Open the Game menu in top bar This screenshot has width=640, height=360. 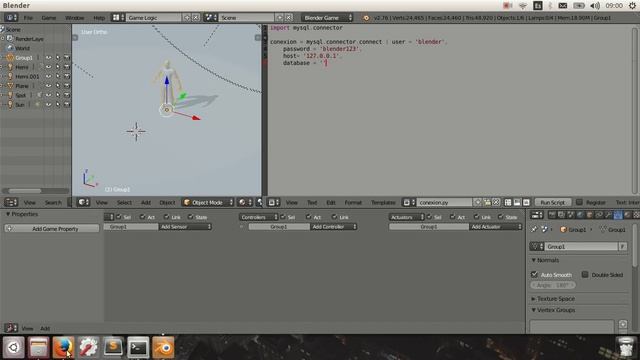49,18
